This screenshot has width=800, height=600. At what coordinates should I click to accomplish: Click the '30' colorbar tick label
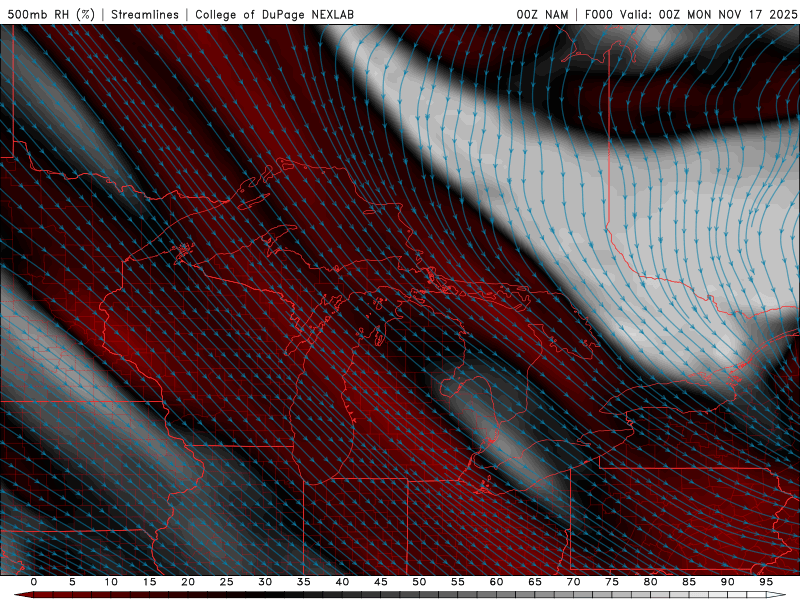[265, 582]
